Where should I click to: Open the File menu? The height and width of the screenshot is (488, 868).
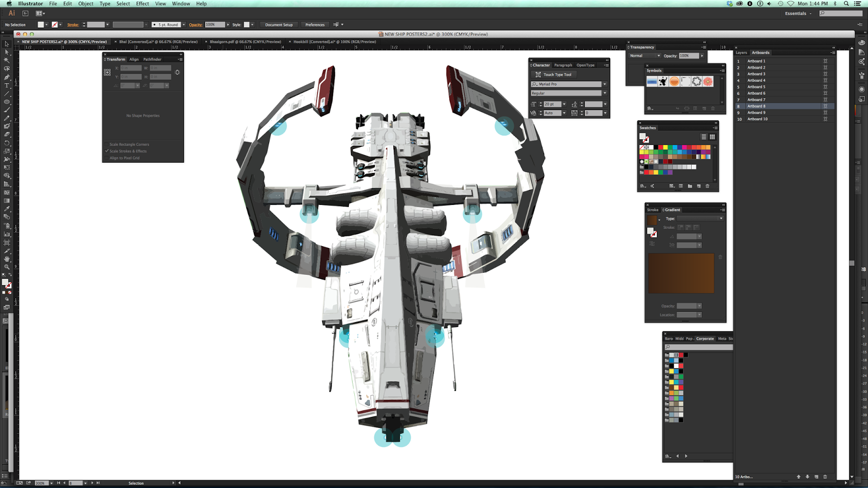tap(53, 4)
